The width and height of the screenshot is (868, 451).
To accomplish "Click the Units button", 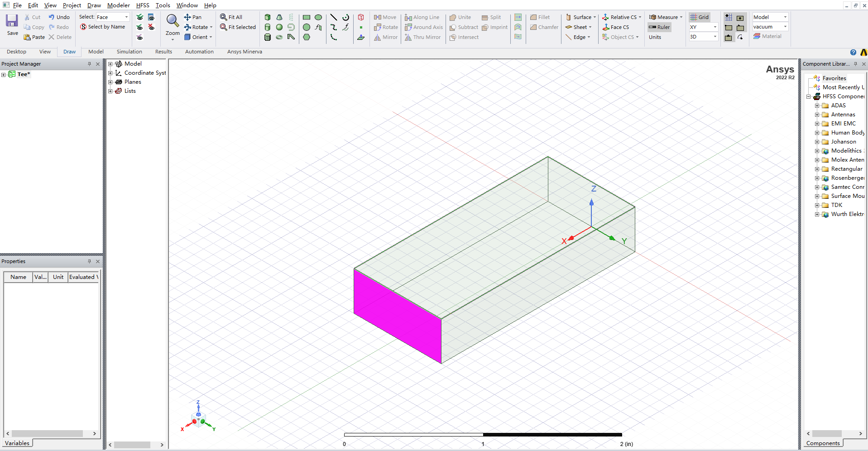I will tap(655, 37).
